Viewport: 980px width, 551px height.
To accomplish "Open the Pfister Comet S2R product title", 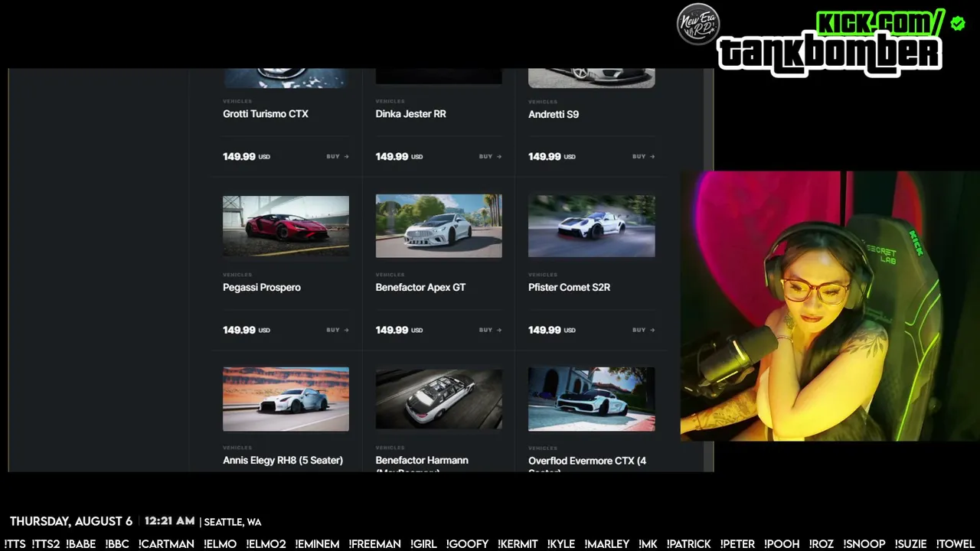I will [570, 288].
